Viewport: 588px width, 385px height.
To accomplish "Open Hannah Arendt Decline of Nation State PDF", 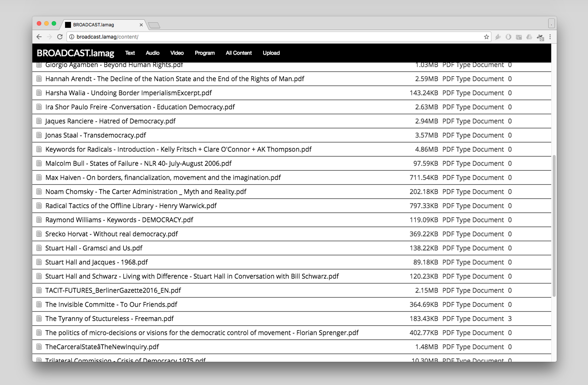I will 175,79.
